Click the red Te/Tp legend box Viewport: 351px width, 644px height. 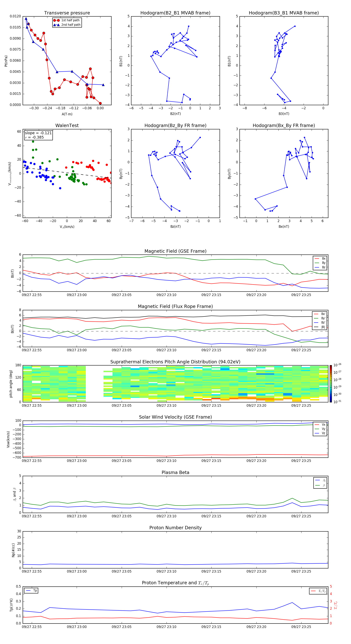[318, 591]
